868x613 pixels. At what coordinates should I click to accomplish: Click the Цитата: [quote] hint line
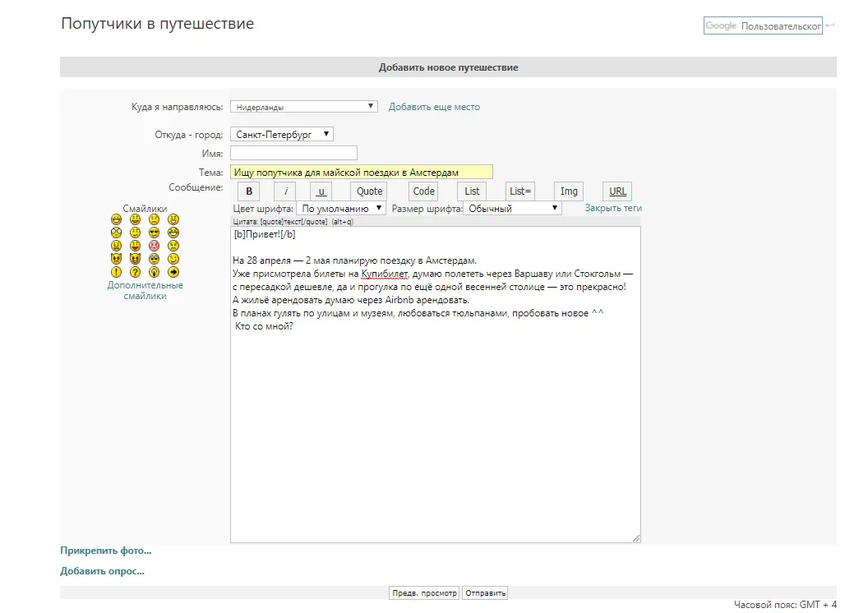click(293, 221)
